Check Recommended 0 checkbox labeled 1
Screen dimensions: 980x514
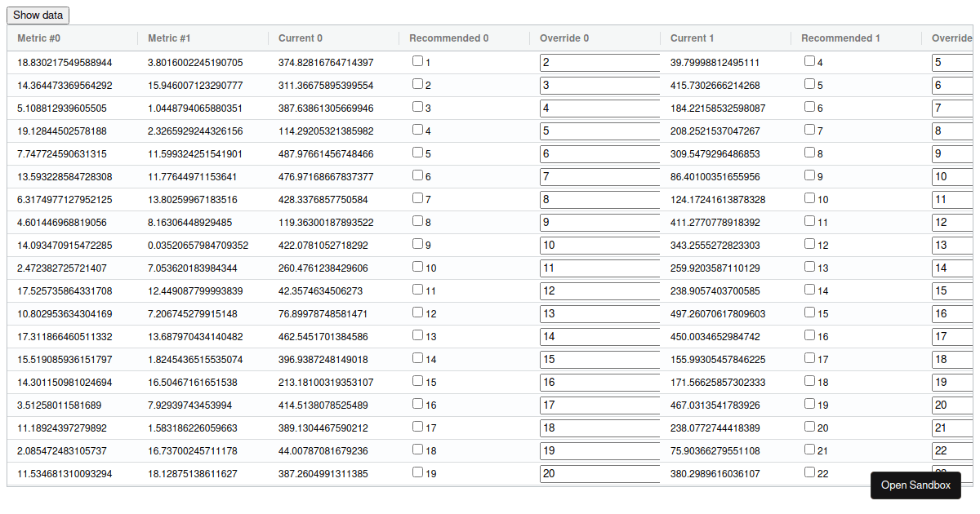coord(418,61)
